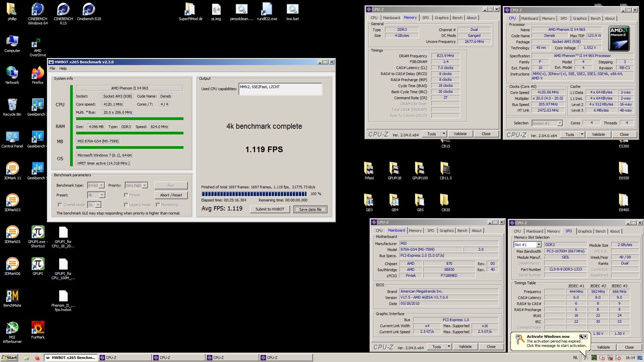
Task: Switch to Bench tab in CPU-Z CPU window
Action: point(595,18)
